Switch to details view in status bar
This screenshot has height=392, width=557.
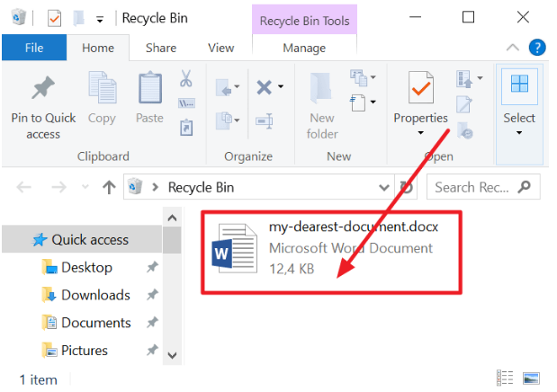(505, 379)
